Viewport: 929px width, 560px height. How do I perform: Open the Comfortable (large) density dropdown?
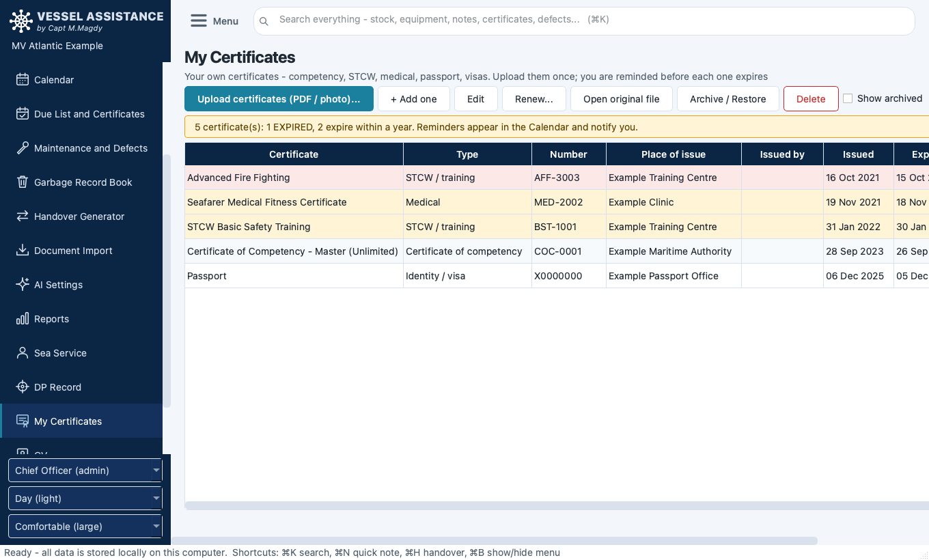pos(85,527)
